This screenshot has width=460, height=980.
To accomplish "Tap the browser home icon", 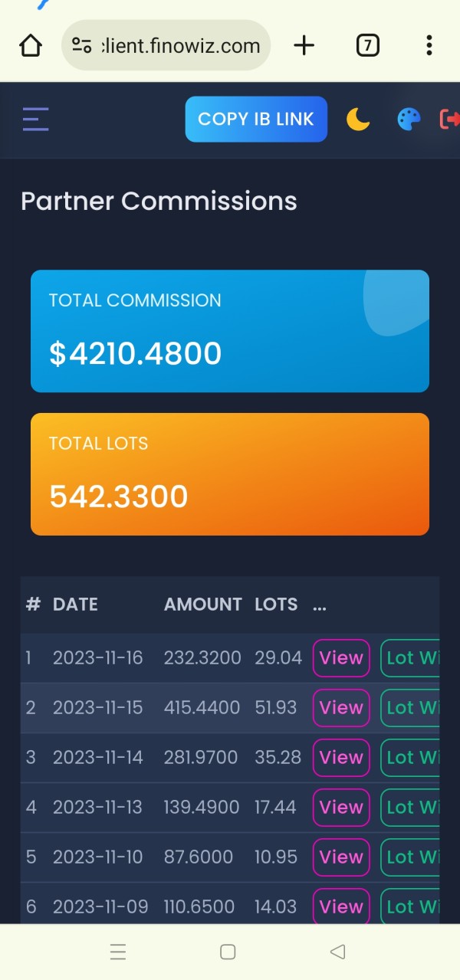I will click(x=31, y=46).
